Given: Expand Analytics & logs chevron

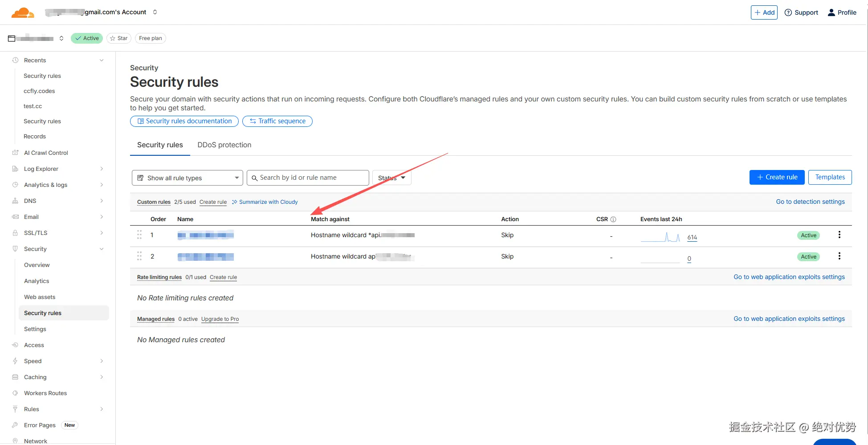Looking at the screenshot, I should pyautogui.click(x=102, y=185).
